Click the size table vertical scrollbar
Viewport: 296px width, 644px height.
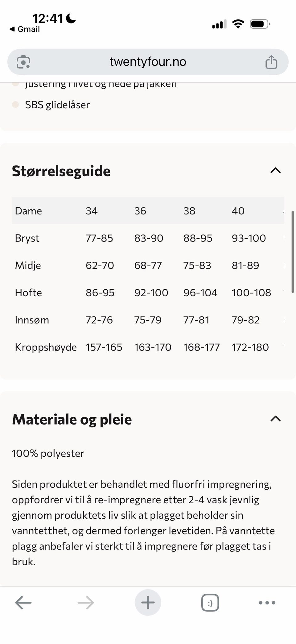coord(293,252)
